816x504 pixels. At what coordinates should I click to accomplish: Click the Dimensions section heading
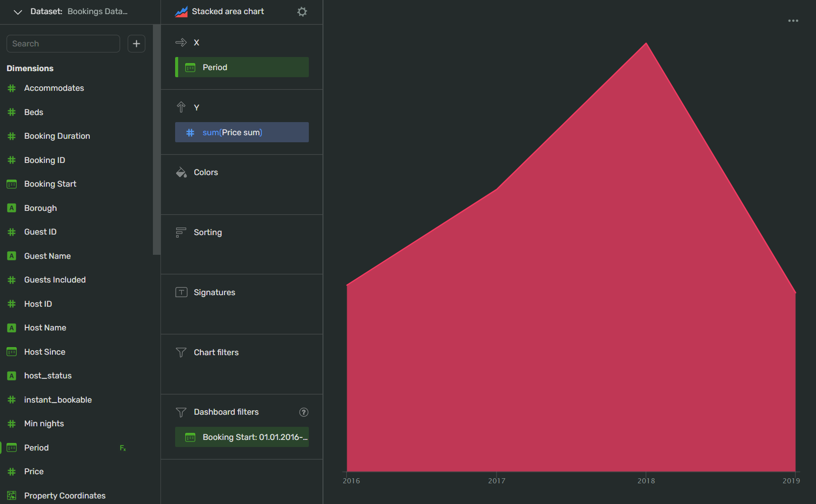tap(30, 68)
